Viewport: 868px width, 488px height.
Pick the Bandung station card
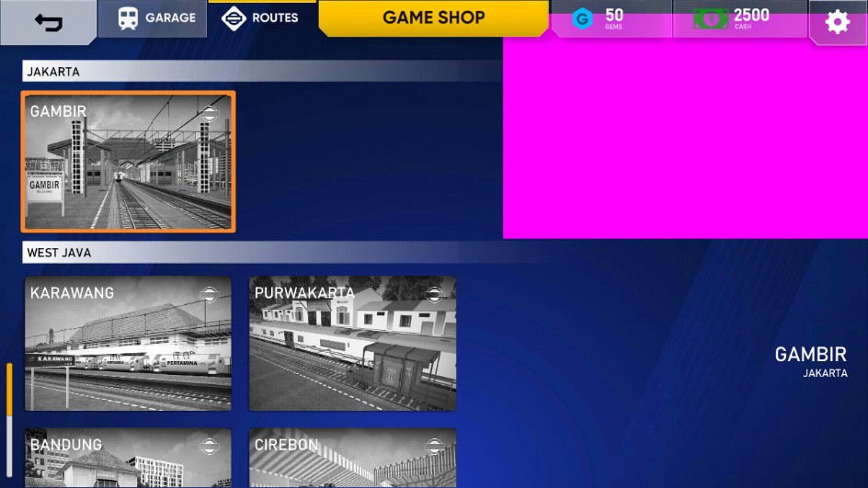[x=128, y=458]
